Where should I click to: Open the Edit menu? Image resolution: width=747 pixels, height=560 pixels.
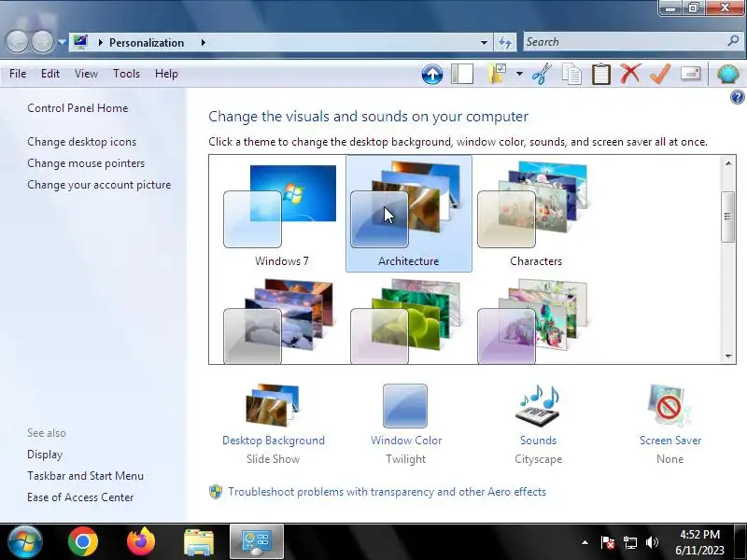[x=50, y=74]
